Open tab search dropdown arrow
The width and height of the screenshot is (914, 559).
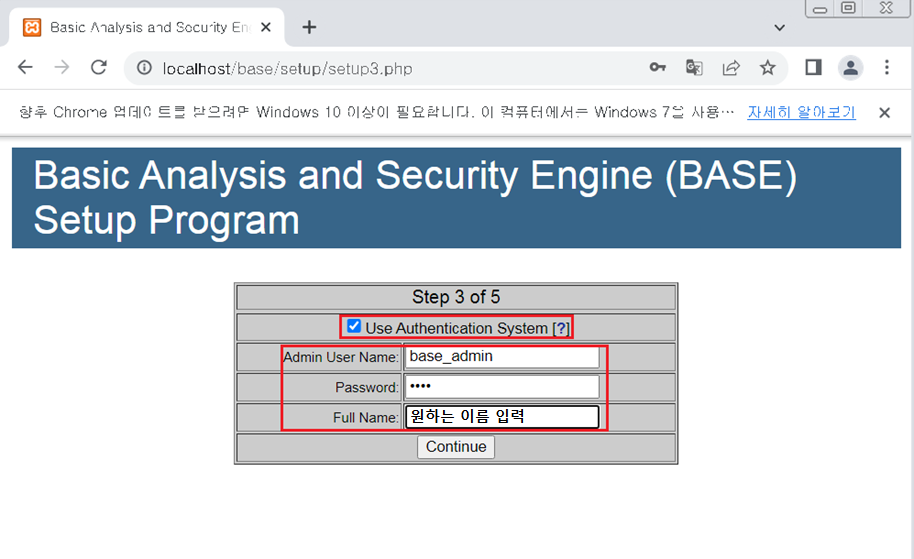coord(779,27)
